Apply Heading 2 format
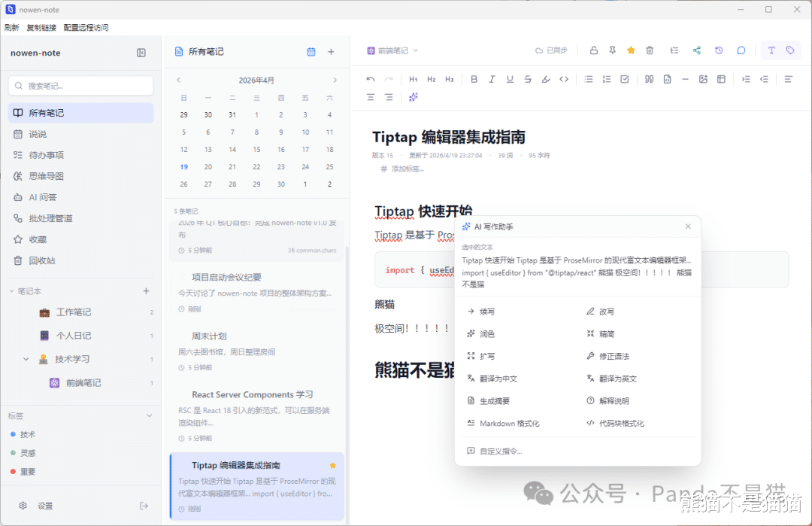 pyautogui.click(x=432, y=79)
